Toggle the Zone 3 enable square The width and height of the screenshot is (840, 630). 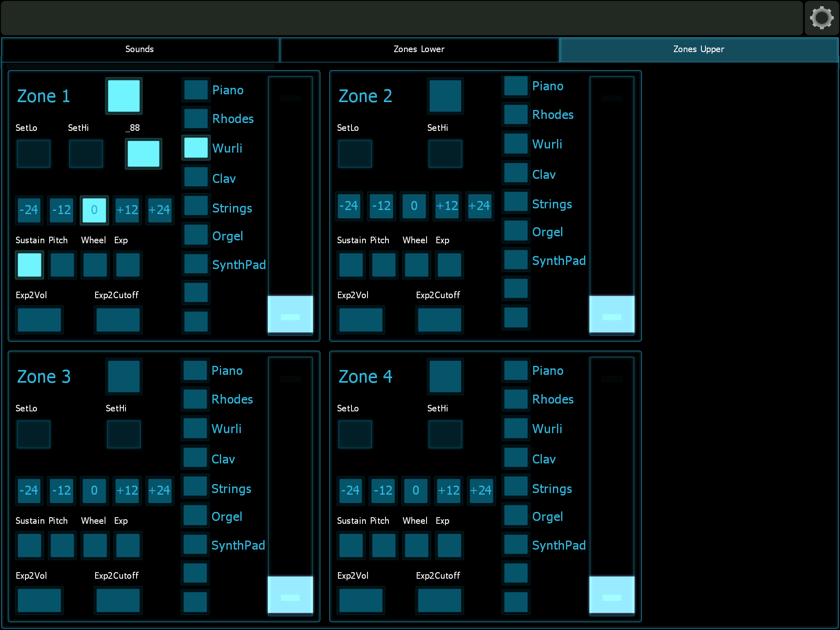(124, 377)
